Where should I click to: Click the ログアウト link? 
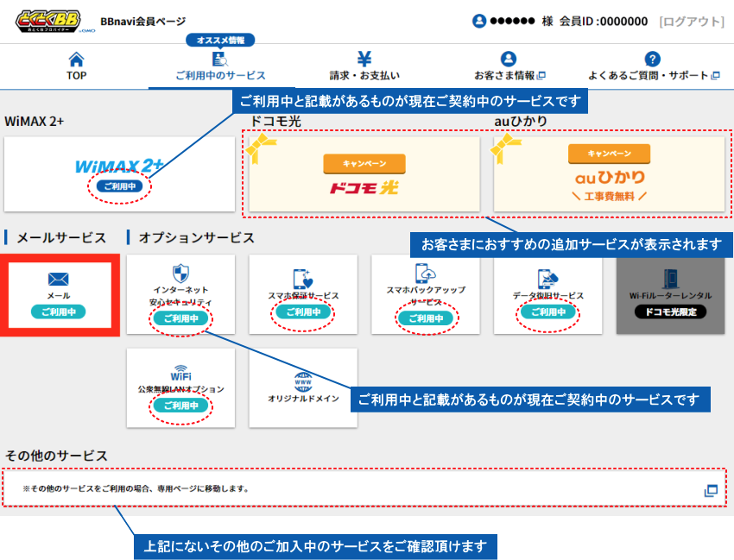pyautogui.click(x=692, y=22)
